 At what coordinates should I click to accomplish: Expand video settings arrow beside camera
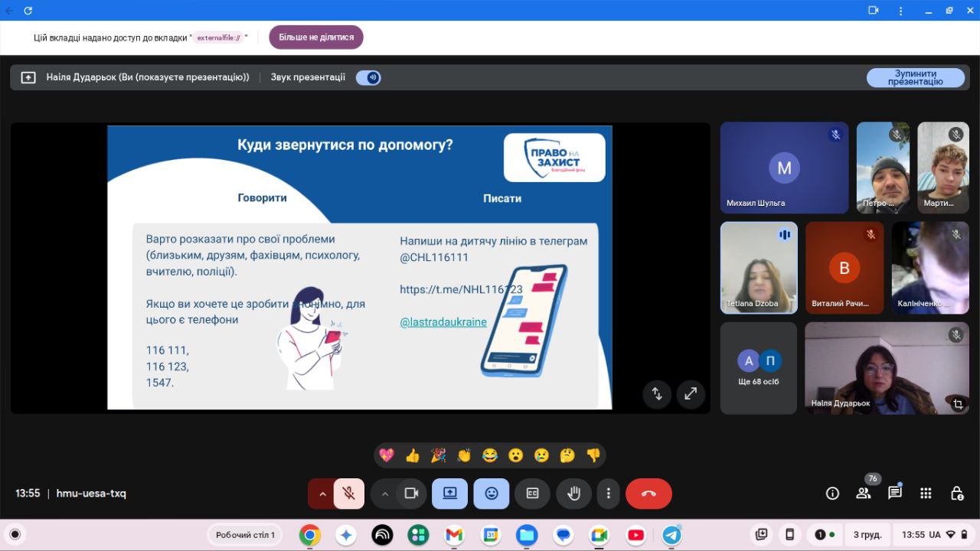(385, 494)
